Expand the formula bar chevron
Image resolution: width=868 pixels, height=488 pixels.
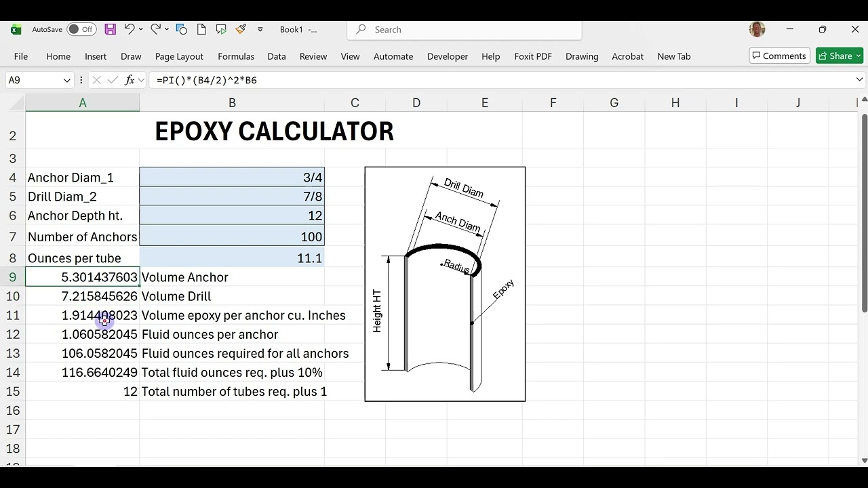(859, 80)
